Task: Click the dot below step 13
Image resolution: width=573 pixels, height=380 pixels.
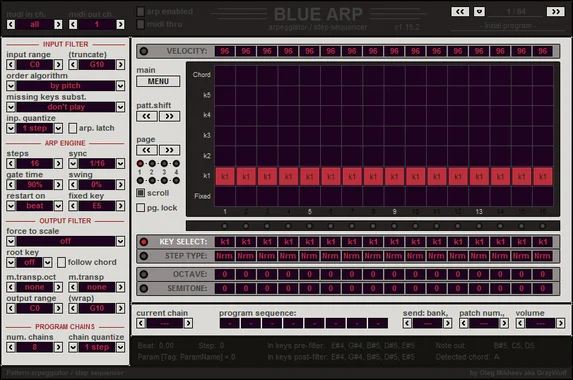Action: tap(479, 226)
